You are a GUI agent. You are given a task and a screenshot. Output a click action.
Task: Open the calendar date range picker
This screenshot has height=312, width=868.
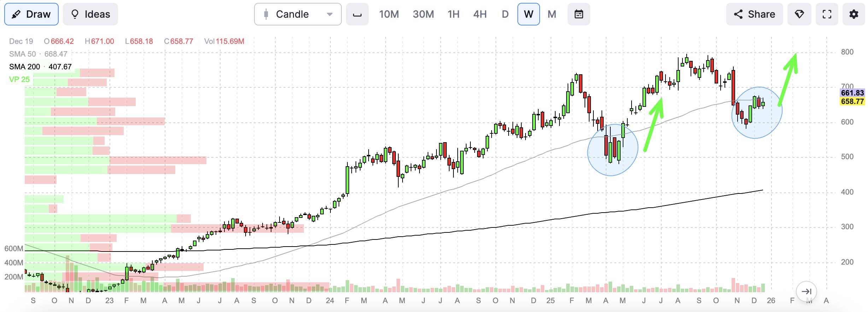pos(579,14)
